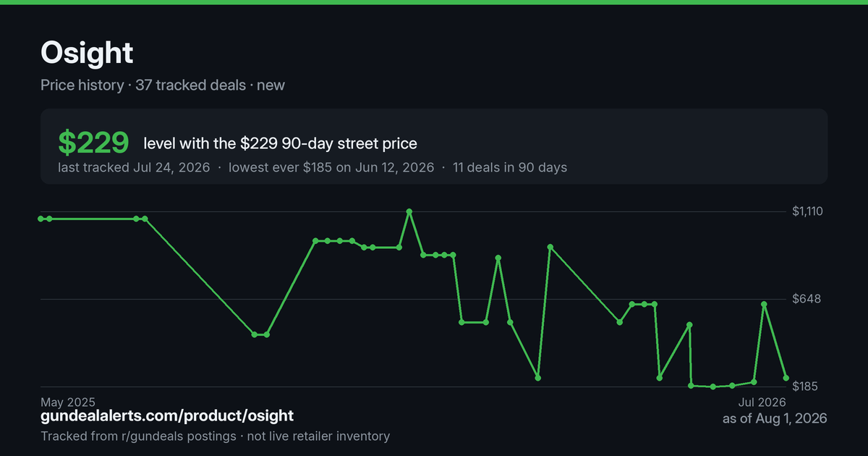Click the Jul 2026 x-axis label
Viewport: 868px width, 456px height.
[x=762, y=402]
